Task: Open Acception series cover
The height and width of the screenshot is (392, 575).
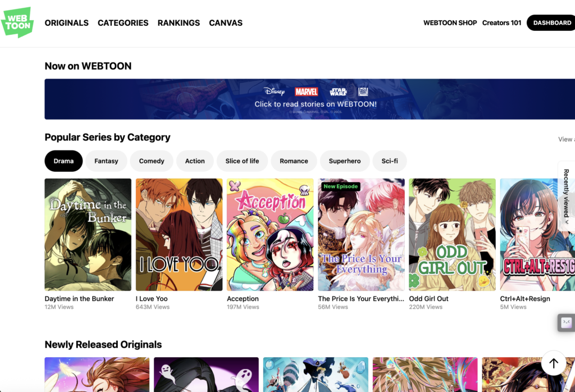Action: click(270, 235)
